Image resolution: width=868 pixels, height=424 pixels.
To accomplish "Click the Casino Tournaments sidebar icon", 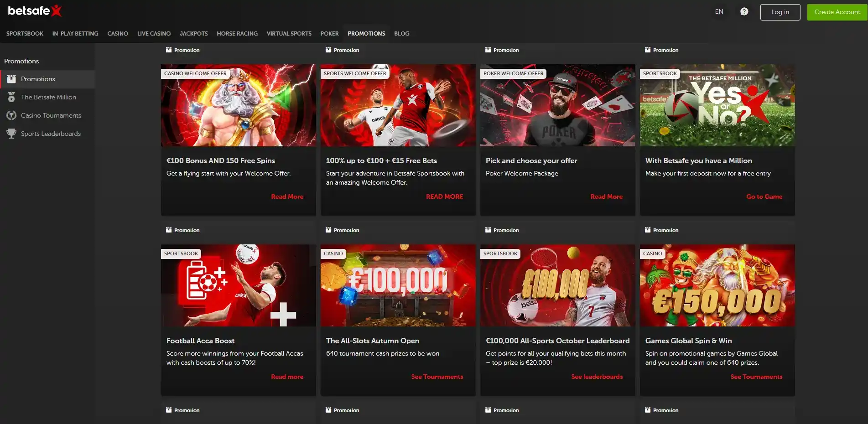I will pos(11,115).
